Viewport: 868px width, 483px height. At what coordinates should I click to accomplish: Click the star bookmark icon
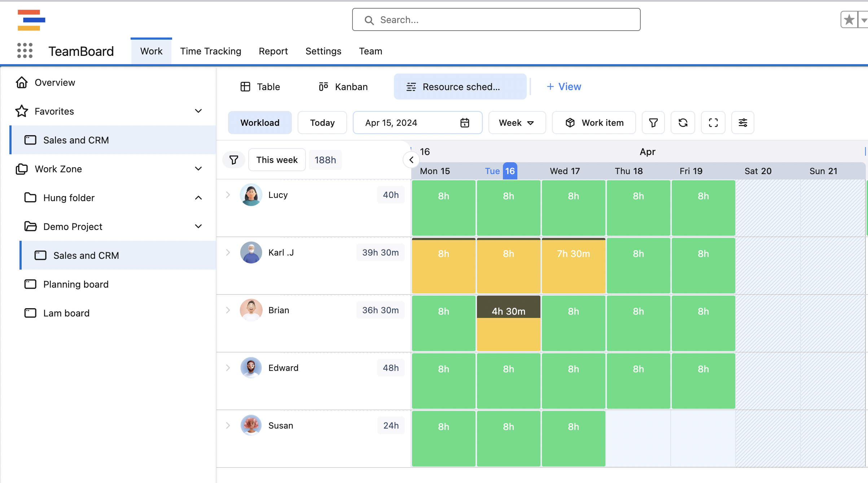[849, 20]
